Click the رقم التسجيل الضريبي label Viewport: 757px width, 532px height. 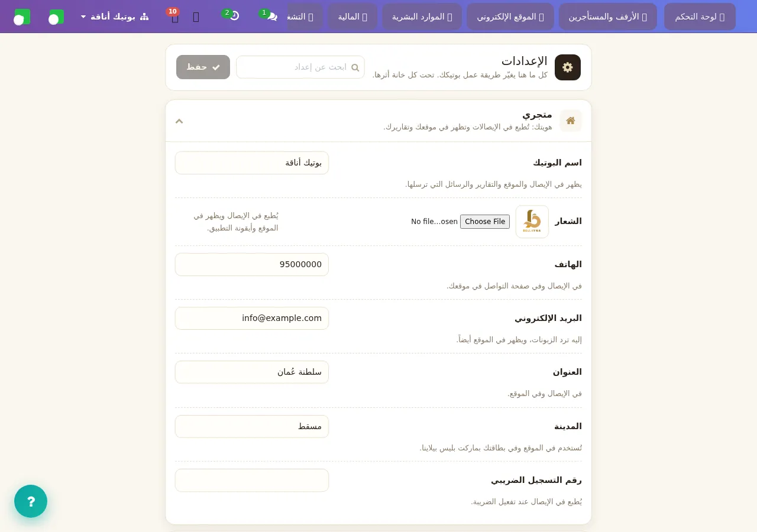(x=536, y=480)
